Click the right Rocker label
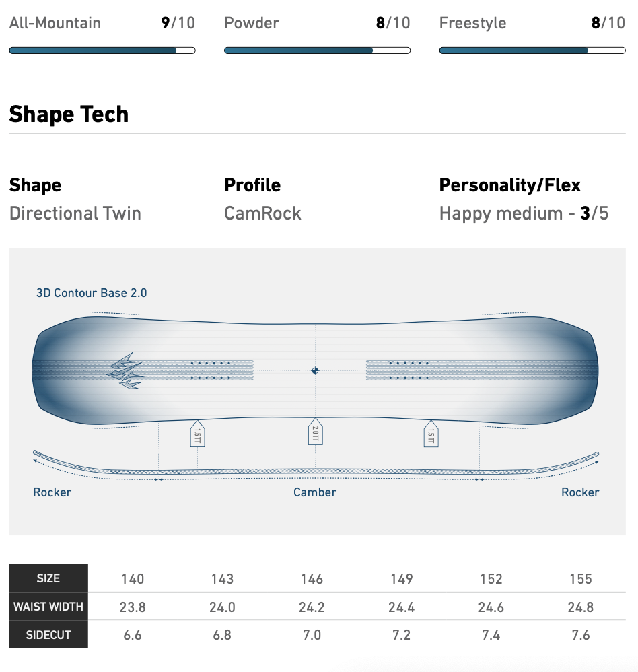The width and height of the screenshot is (638, 672). tap(580, 492)
